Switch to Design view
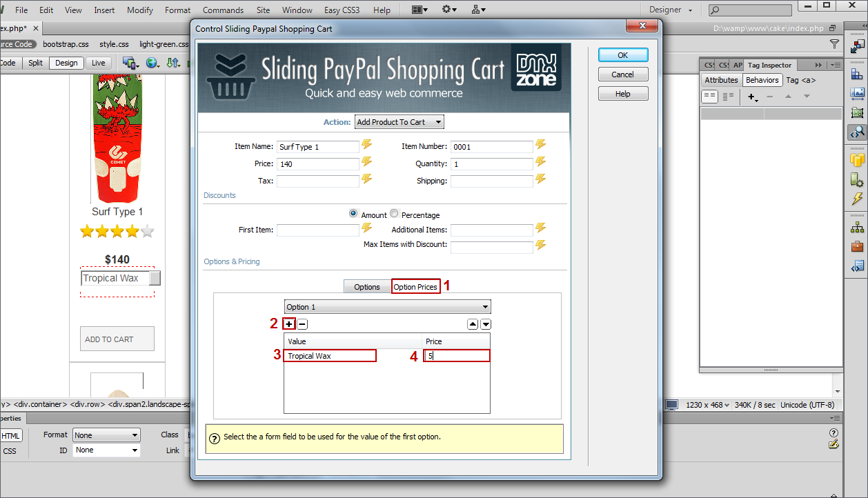 (x=67, y=63)
